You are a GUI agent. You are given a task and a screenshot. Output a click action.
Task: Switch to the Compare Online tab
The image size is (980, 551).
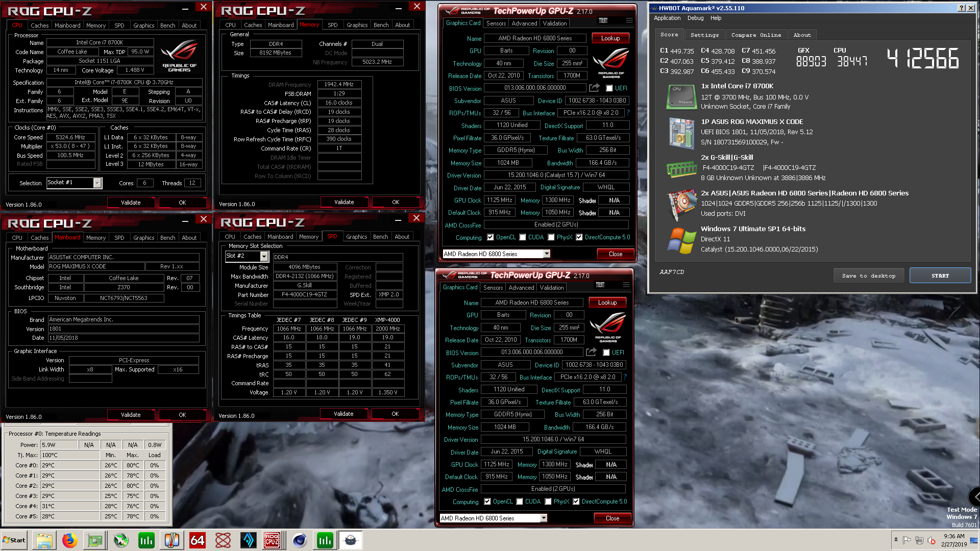[756, 35]
